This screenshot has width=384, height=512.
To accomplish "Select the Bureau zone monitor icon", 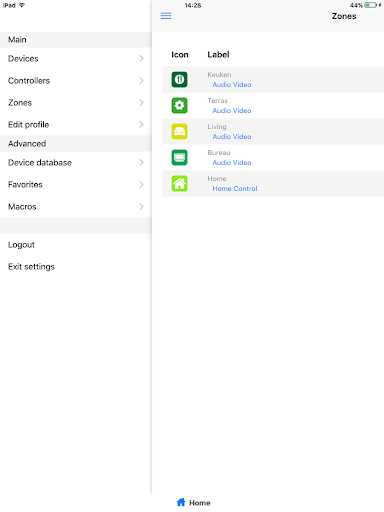I will click(x=179, y=157).
